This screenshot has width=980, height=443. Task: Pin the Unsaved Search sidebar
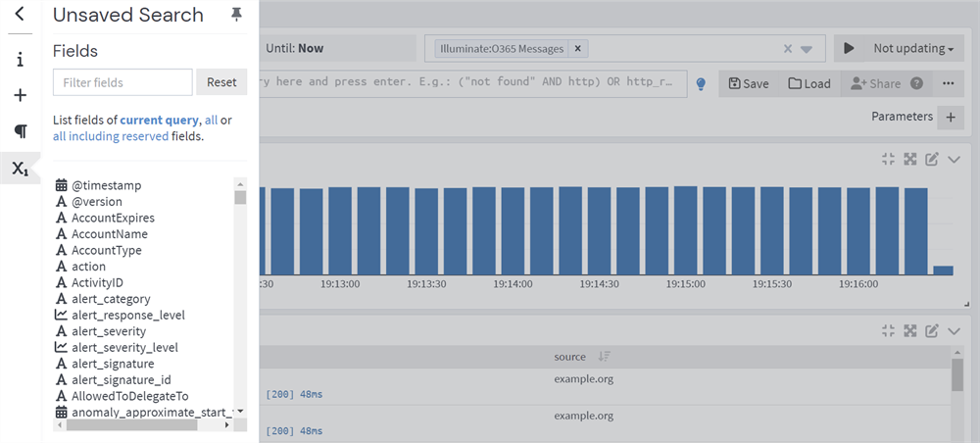235,15
